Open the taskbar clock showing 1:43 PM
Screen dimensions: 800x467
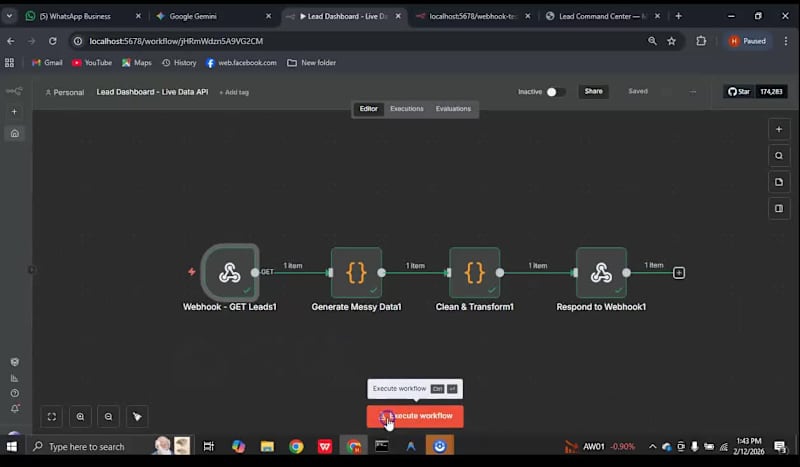749,446
